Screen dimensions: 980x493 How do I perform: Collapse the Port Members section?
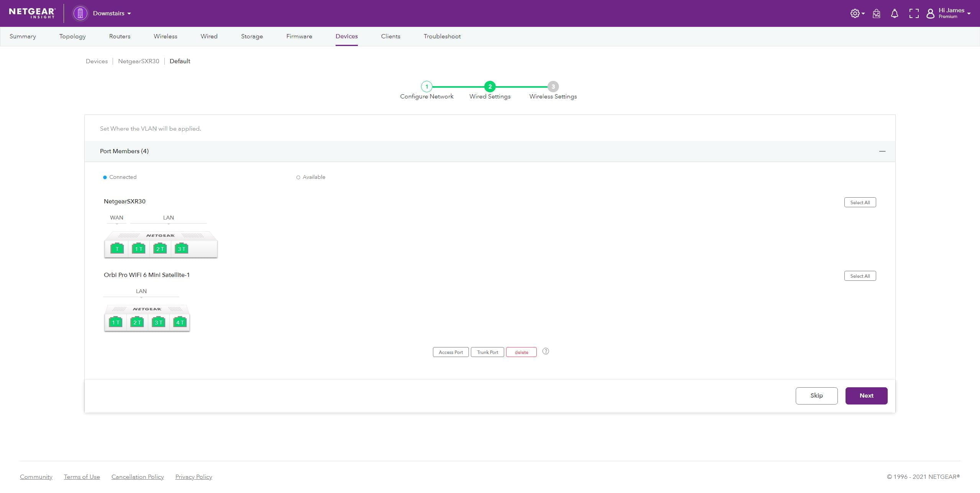[x=882, y=151]
